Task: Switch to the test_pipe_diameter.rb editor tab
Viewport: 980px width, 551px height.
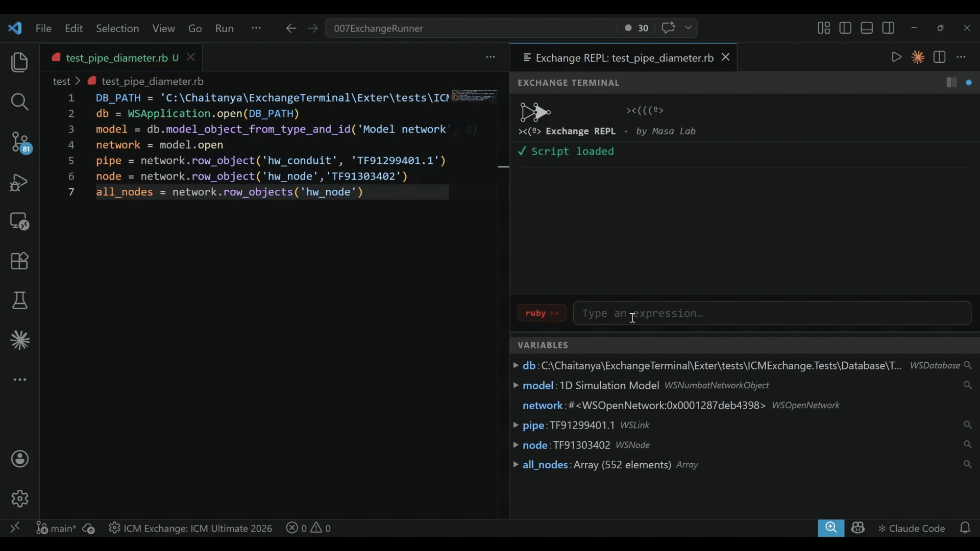Action: pos(116,58)
